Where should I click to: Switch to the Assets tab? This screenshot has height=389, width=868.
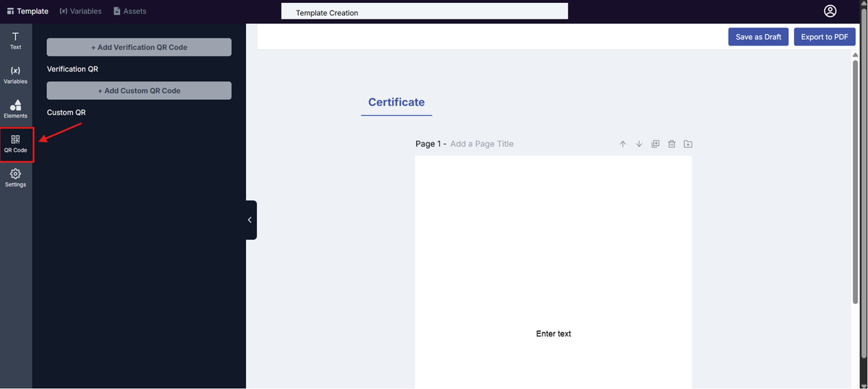[129, 12]
